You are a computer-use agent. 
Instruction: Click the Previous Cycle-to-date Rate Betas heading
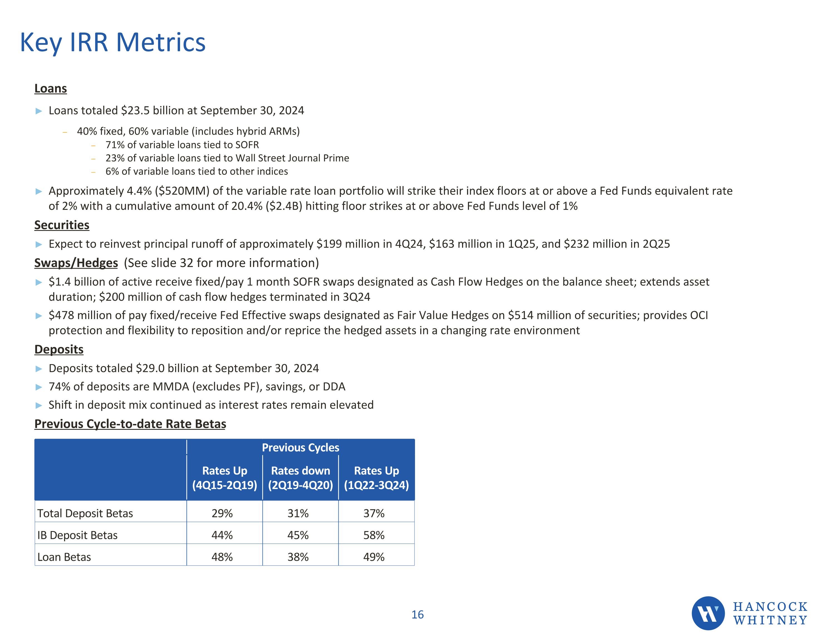130,424
